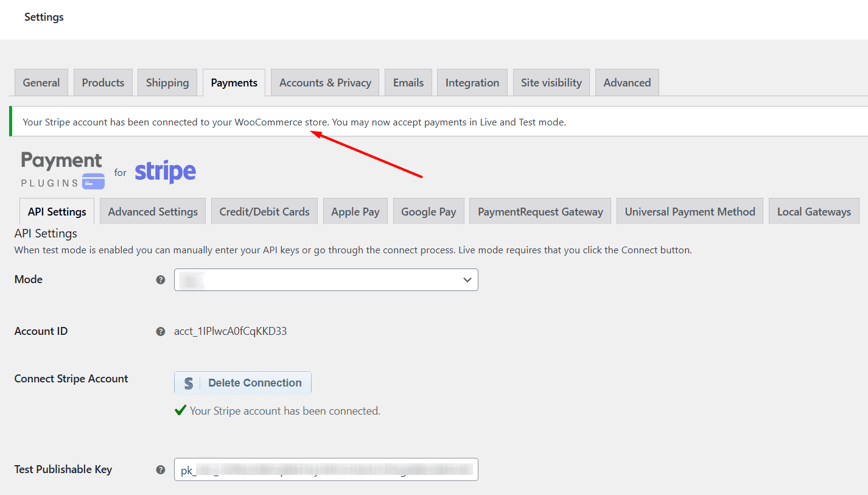The height and width of the screenshot is (495, 868).
Task: Open the Mode dropdown
Action: click(x=326, y=279)
